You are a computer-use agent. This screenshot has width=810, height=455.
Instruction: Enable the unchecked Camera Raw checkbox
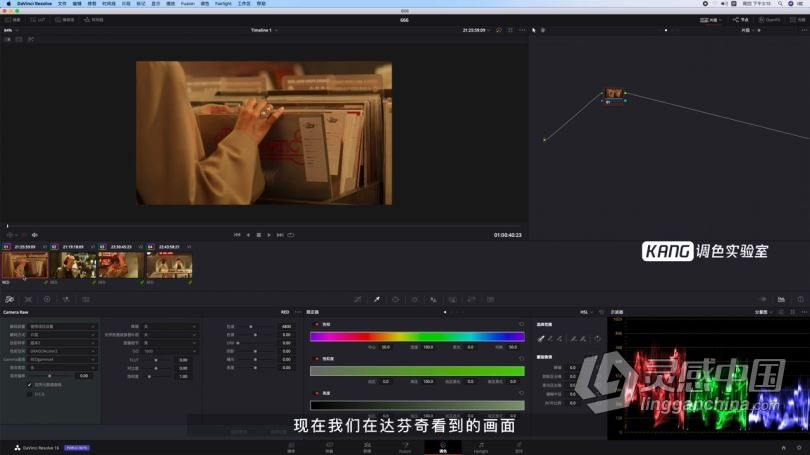click(29, 394)
